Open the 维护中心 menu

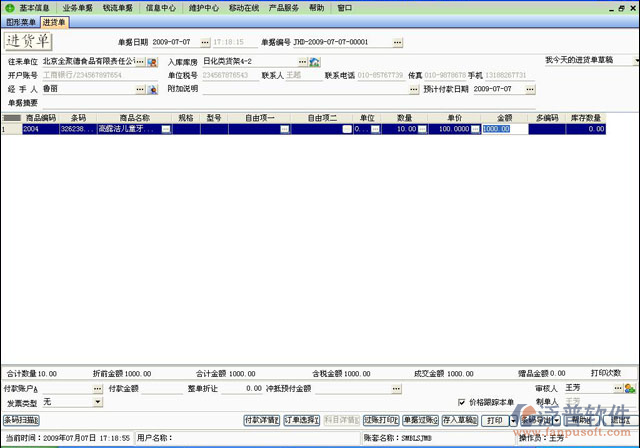(203, 7)
